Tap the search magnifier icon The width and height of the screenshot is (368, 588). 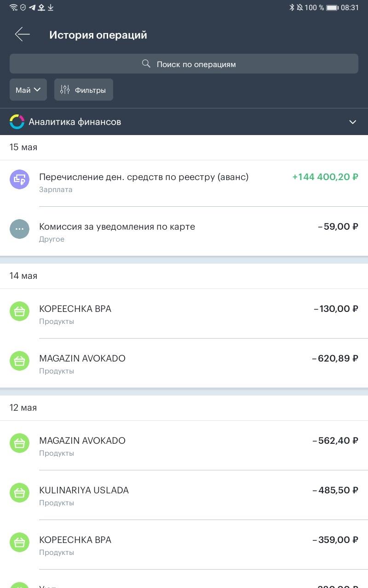click(x=146, y=64)
